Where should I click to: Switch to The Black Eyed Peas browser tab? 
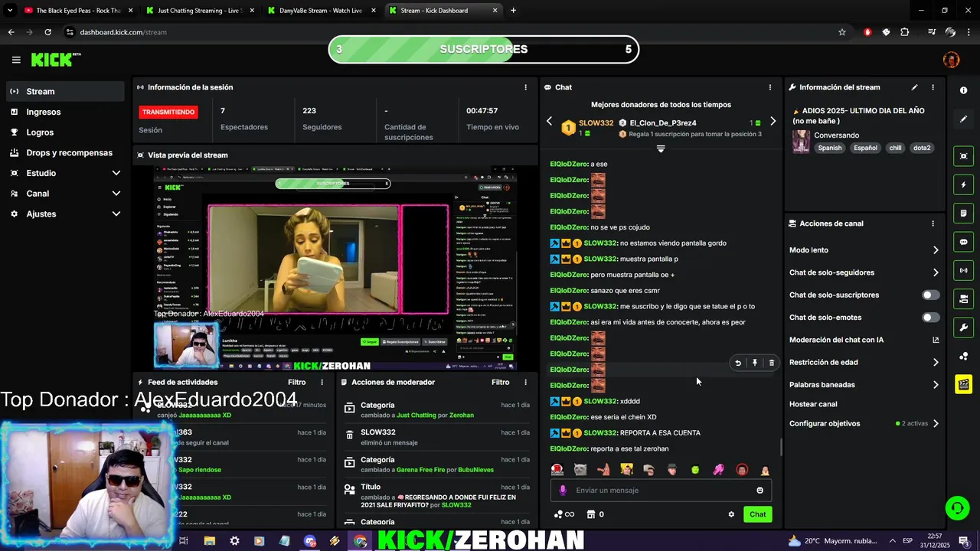point(79,11)
